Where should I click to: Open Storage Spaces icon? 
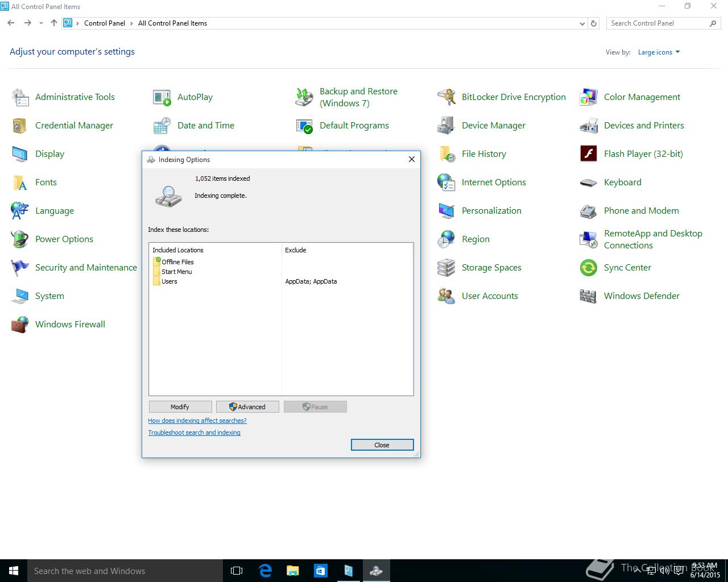446,268
